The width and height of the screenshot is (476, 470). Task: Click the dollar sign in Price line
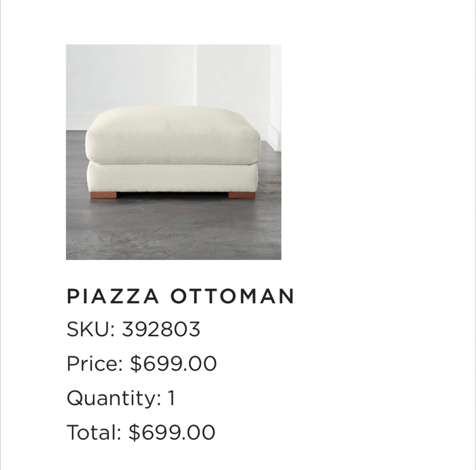pyautogui.click(x=136, y=363)
